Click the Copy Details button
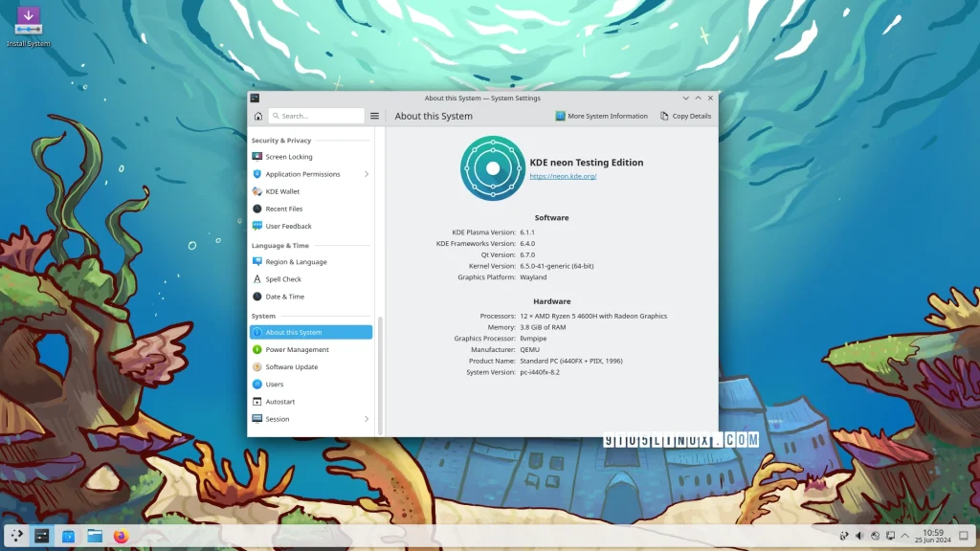 685,116
